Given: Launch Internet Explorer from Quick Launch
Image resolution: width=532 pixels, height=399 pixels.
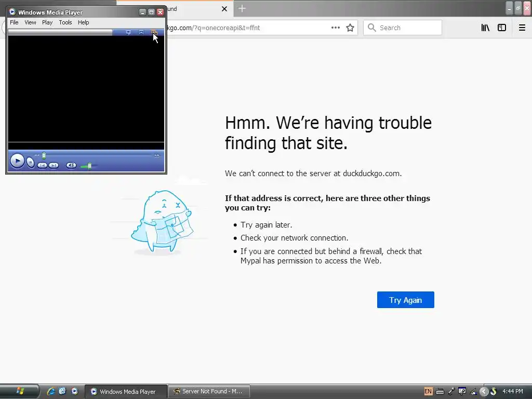Looking at the screenshot, I should pos(51,391).
